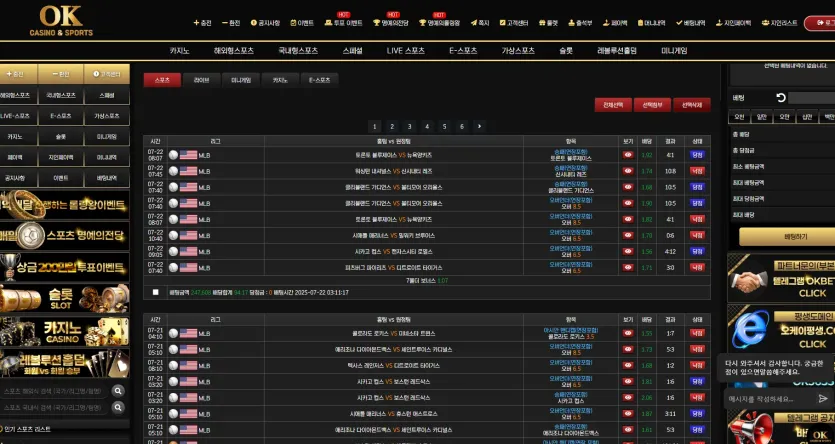Open the 룰렛 roulette item in top header
This screenshot has height=444, width=835.
[548, 23]
